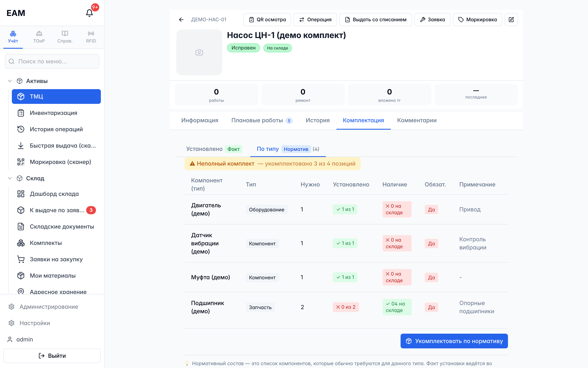This screenshot has height=368, width=588.
Task: Click Быстрая выдача download icon
Action: (x=21, y=146)
